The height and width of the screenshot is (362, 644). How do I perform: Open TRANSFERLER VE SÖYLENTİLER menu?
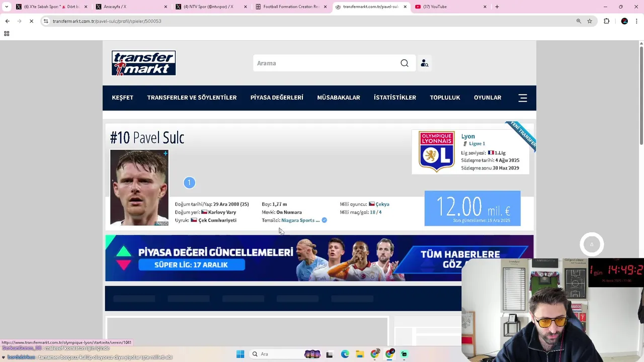click(192, 98)
